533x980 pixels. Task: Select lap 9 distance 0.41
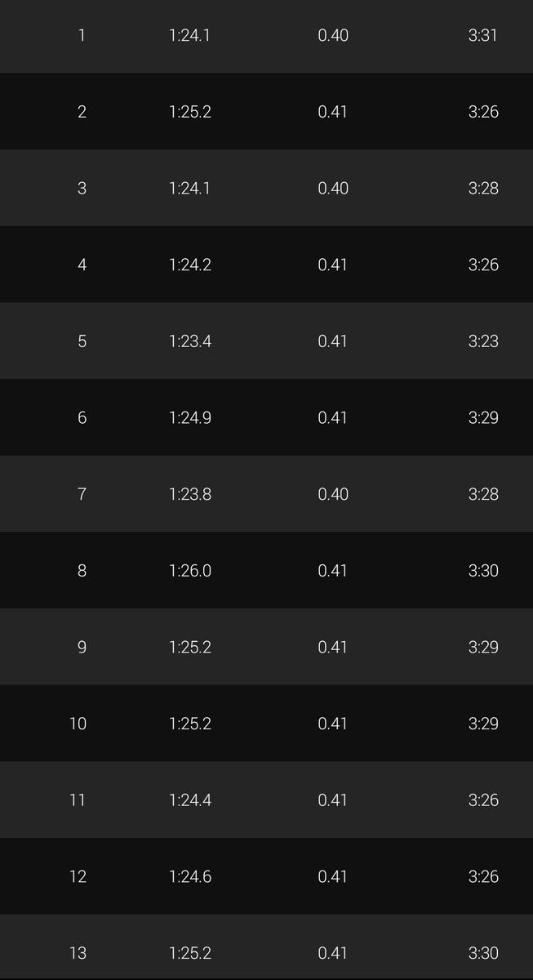click(x=333, y=647)
